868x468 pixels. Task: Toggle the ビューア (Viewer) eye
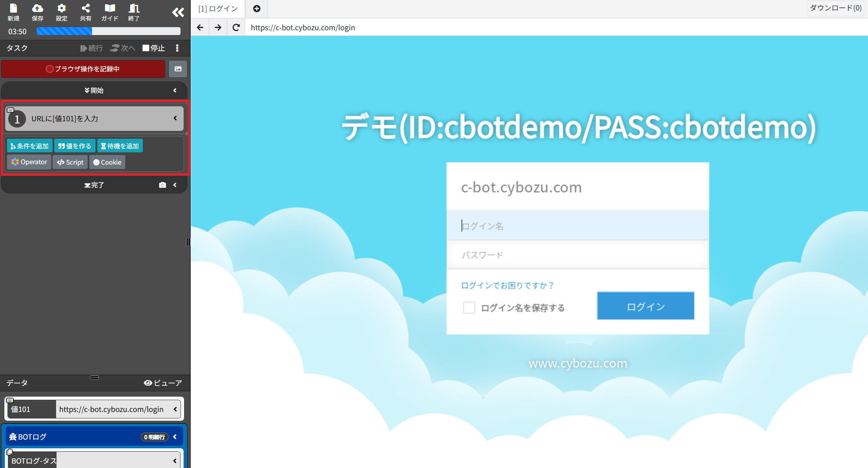(163, 383)
